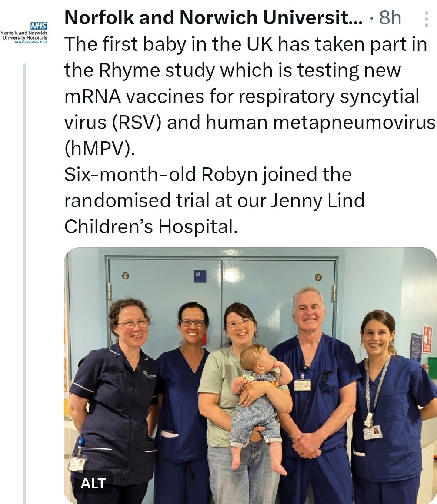Click the red notice on the right wall
The width and height of the screenshot is (437, 504).
point(427,339)
